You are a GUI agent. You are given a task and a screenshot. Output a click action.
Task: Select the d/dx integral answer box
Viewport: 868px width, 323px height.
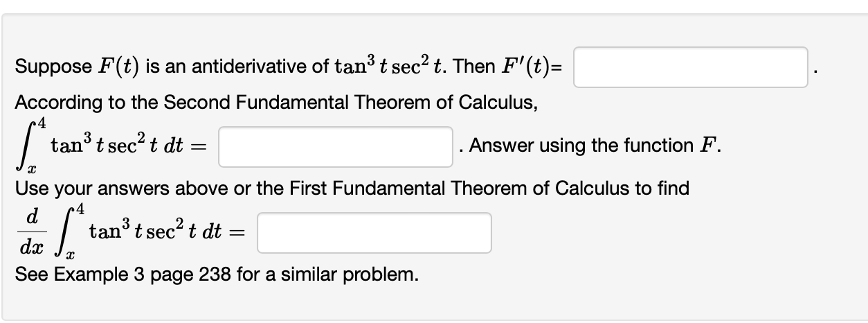click(374, 233)
